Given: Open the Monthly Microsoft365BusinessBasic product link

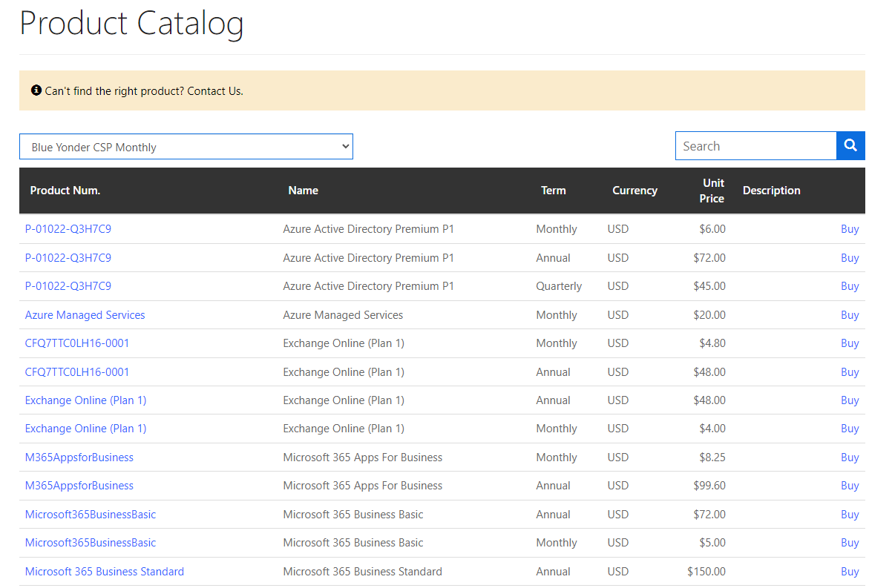Looking at the screenshot, I should pyautogui.click(x=90, y=543).
